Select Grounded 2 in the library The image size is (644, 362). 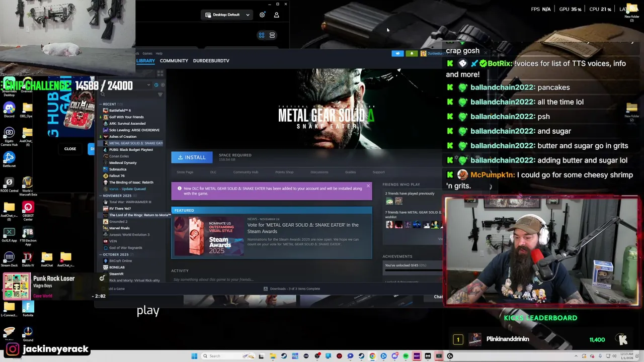pos(118,222)
